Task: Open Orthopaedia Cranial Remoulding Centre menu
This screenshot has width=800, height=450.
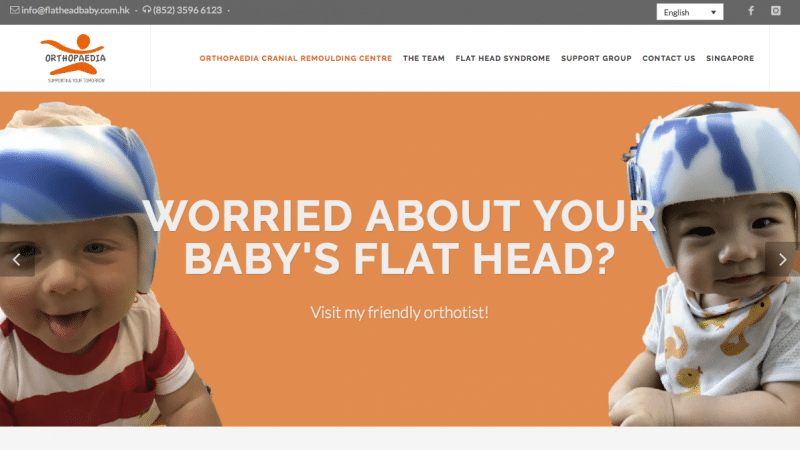Action: [x=295, y=58]
